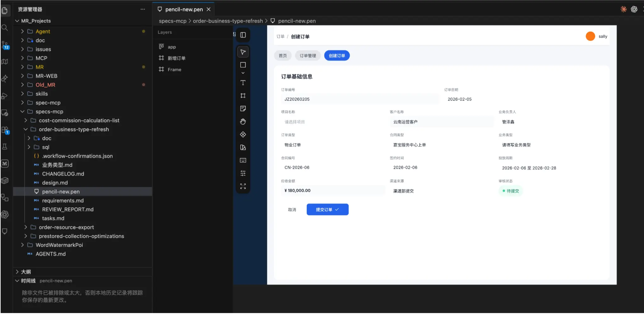Open the keyboard shortcuts tool
This screenshot has height=314, width=644.
[x=243, y=160]
